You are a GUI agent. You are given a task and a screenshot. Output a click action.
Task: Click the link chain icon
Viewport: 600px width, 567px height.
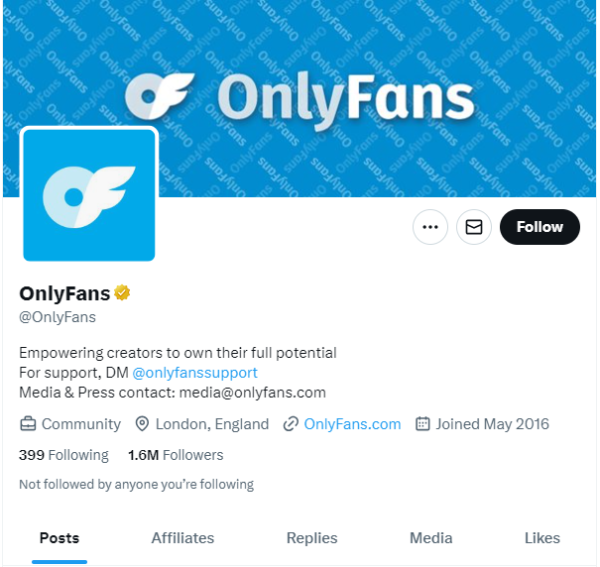291,424
